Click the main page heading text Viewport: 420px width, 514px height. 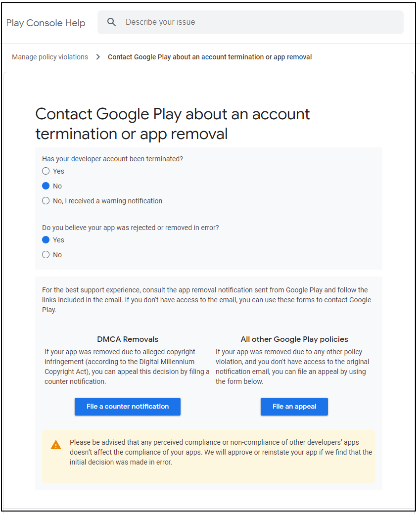[x=173, y=124]
